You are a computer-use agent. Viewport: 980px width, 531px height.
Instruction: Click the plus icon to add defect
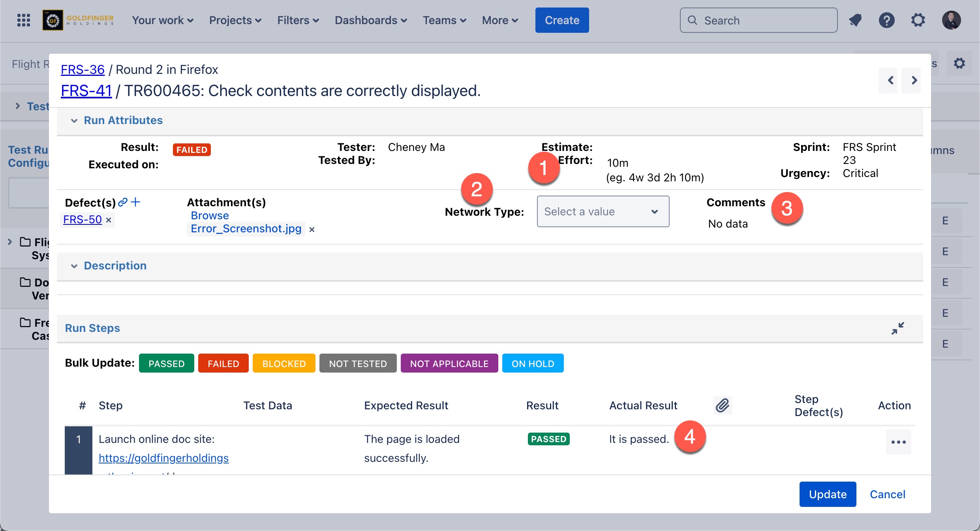[x=135, y=202]
